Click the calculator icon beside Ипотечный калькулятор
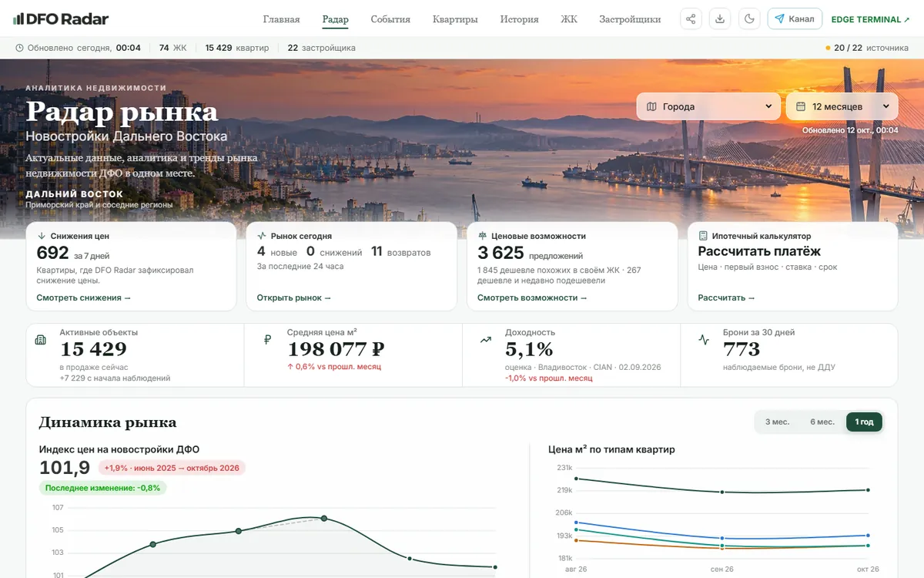Image resolution: width=924 pixels, height=578 pixels. [x=703, y=236]
